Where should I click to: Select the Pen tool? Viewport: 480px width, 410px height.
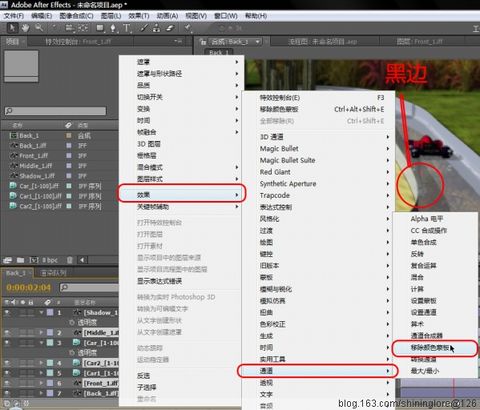(x=113, y=28)
